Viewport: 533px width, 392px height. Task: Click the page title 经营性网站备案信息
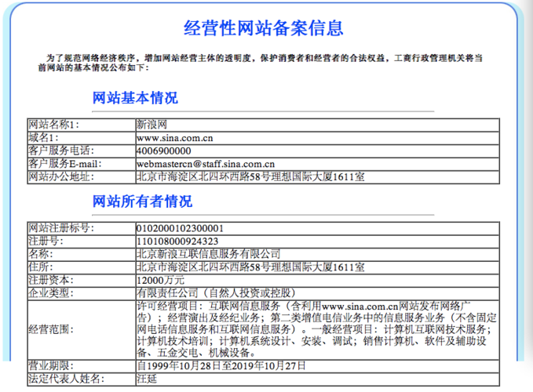(x=264, y=27)
